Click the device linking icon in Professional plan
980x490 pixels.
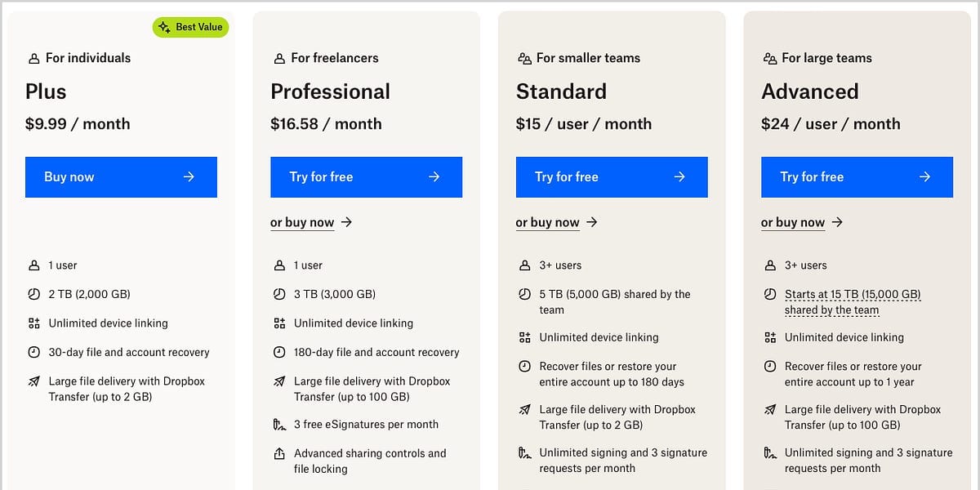point(279,323)
